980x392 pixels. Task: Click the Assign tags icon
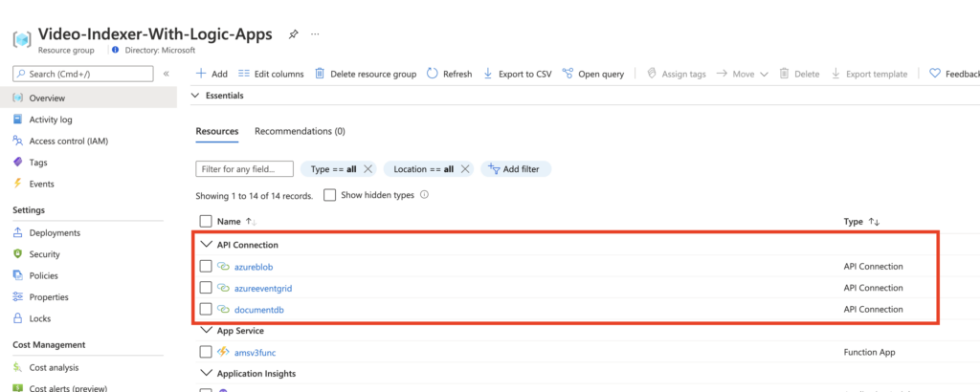click(651, 74)
